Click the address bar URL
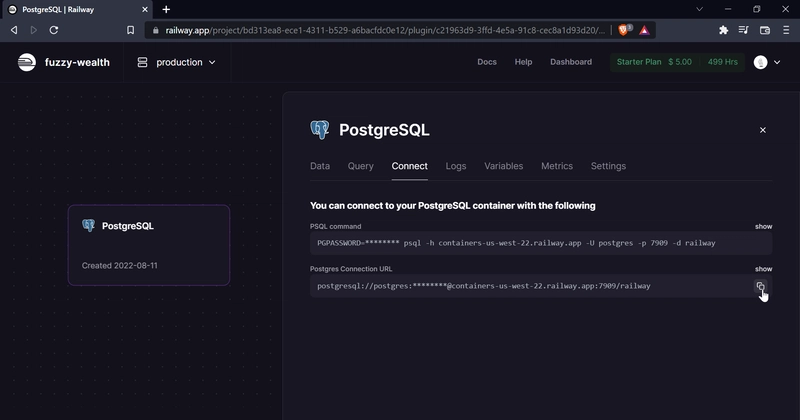 385,30
